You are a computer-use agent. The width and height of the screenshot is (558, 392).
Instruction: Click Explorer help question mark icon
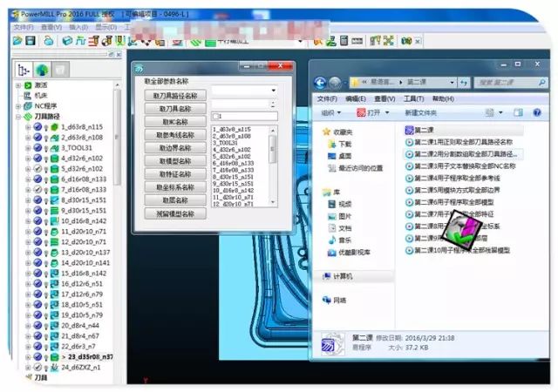(x=537, y=112)
